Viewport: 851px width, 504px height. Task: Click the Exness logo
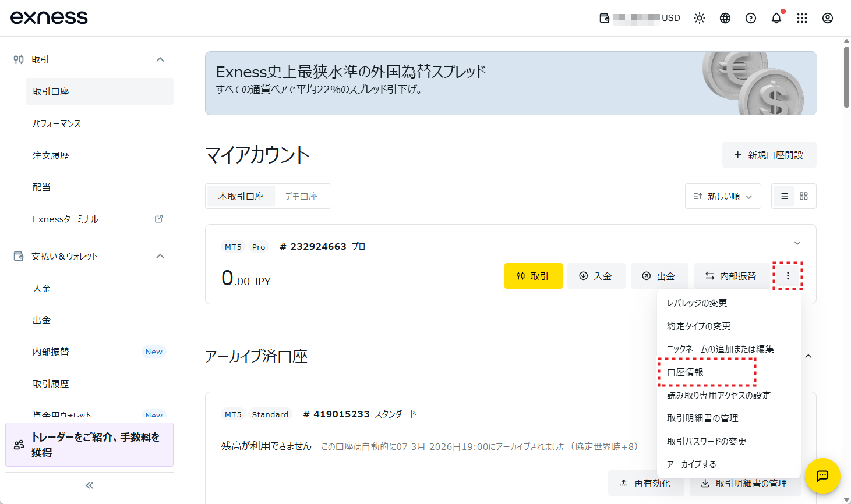click(x=49, y=17)
